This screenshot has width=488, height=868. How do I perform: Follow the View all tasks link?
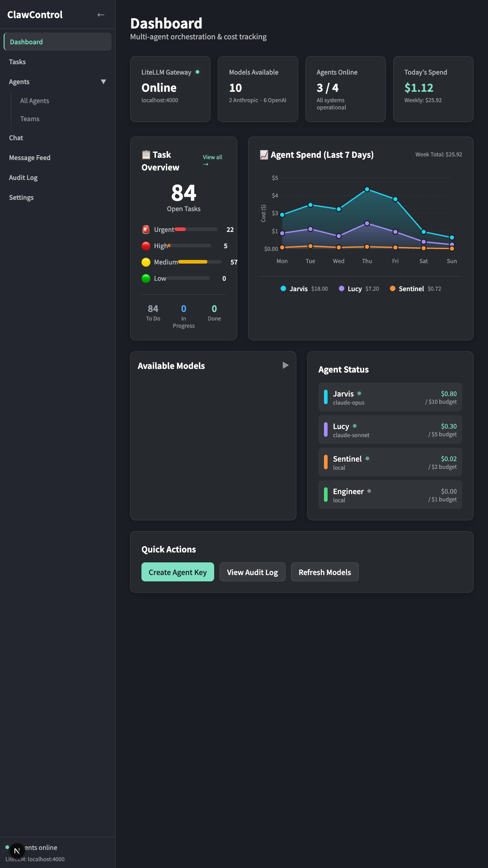(212, 160)
